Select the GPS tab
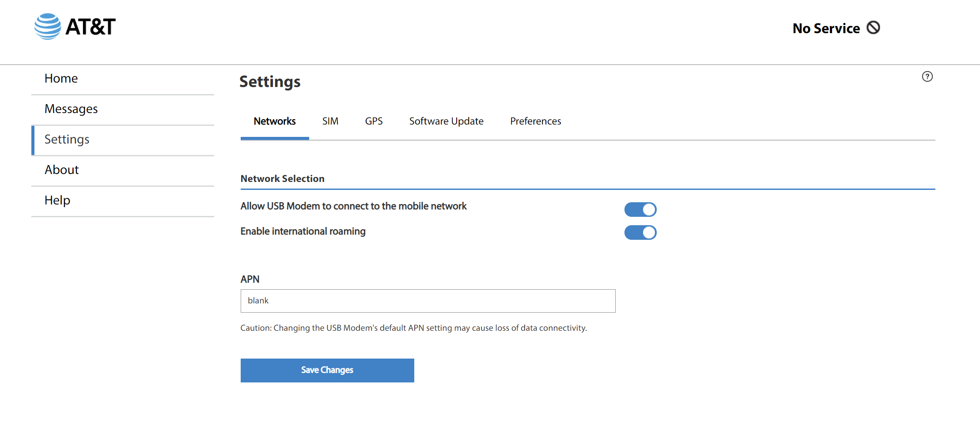 (374, 121)
